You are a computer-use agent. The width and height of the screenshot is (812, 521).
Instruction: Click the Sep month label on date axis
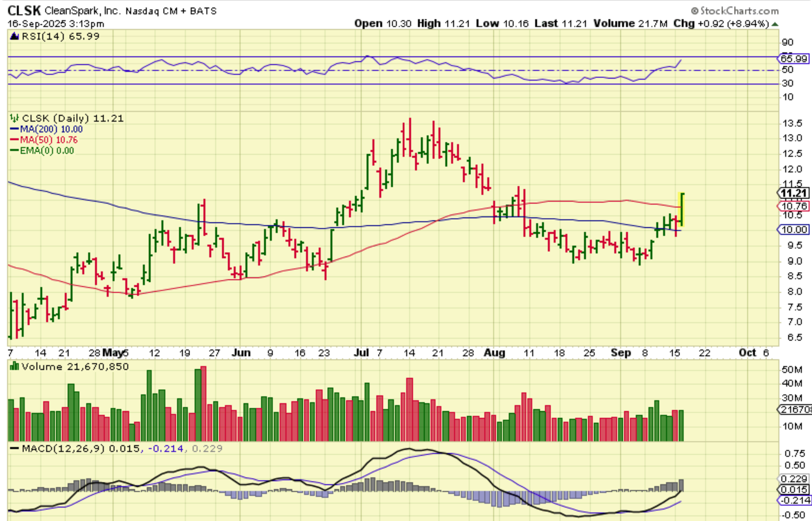(621, 353)
